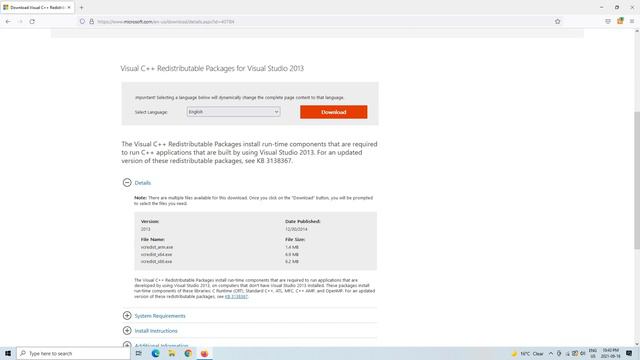Click the padlock site security icon
The image size is (640, 360).
[91, 22]
